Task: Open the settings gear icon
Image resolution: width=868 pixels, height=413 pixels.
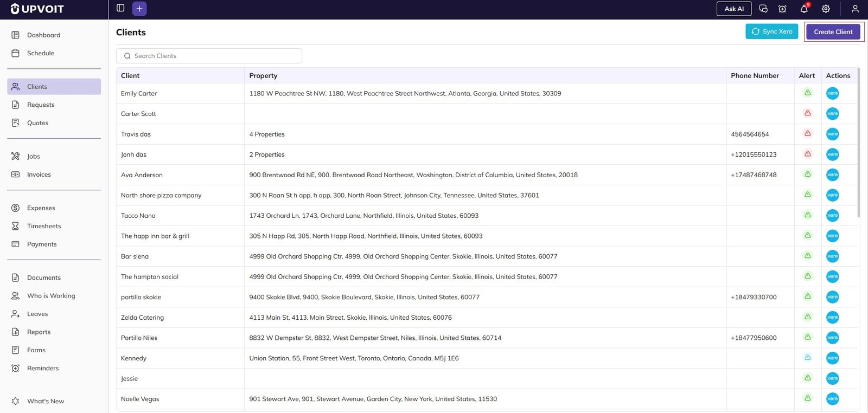Action: pos(826,9)
